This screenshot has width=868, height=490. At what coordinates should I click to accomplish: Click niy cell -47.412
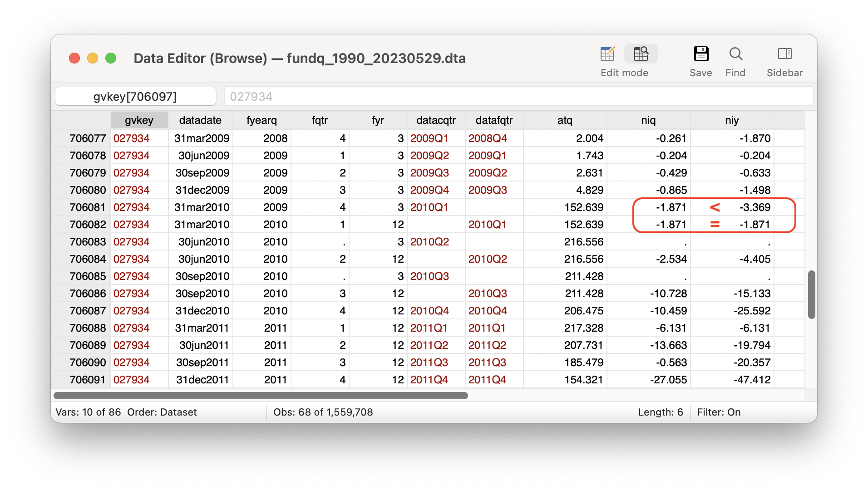tap(732, 380)
